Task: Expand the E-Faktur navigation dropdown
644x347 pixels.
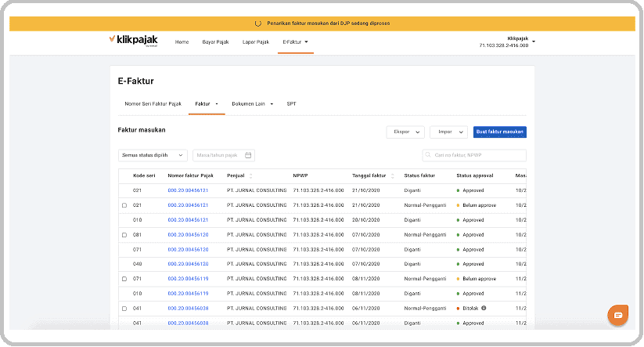Action: [x=307, y=42]
